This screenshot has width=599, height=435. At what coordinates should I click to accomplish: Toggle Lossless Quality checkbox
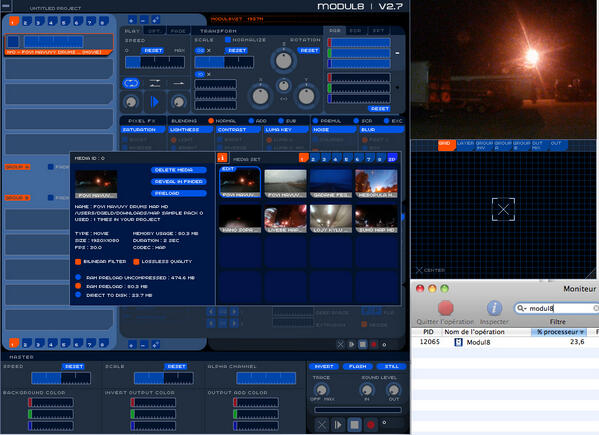(136, 262)
